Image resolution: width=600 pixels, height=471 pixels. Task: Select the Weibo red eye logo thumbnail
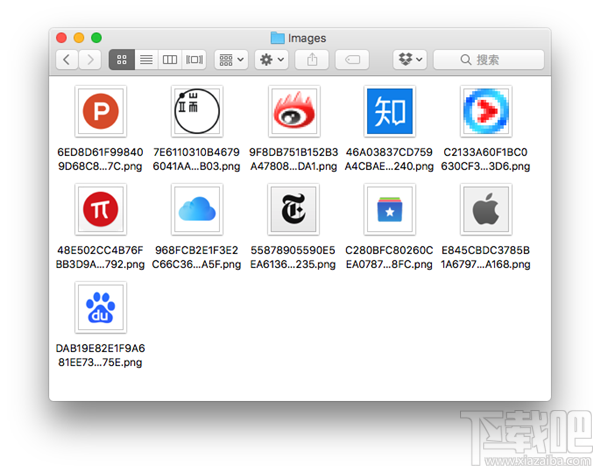[294, 111]
